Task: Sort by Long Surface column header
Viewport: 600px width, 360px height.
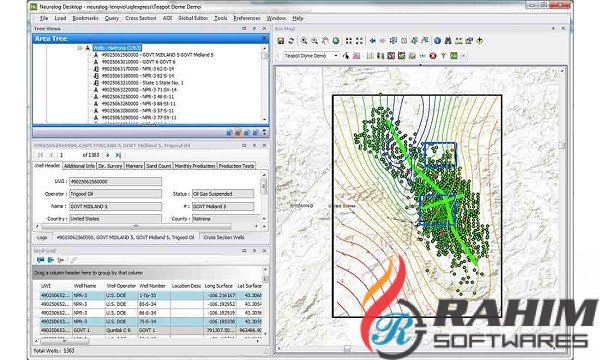Action: [218, 286]
